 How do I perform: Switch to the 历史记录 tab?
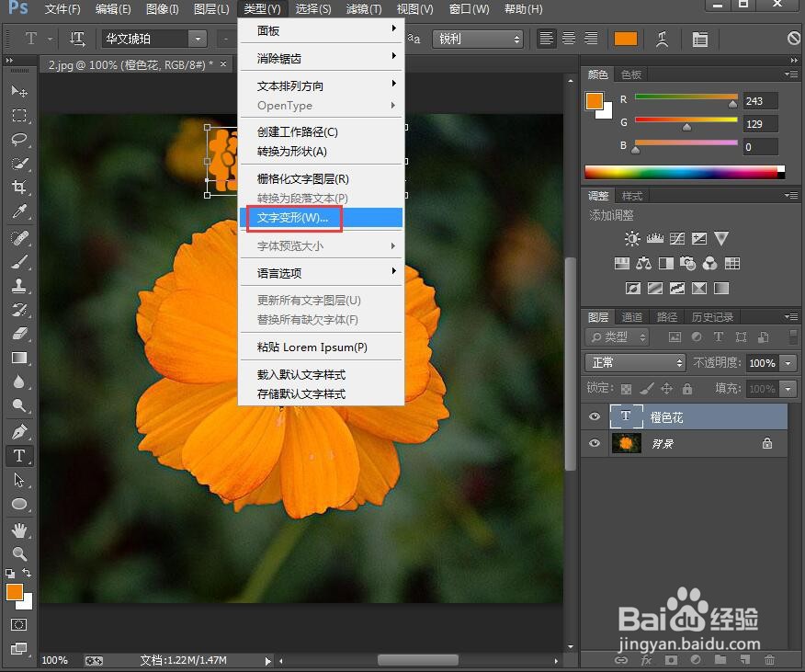[x=712, y=317]
